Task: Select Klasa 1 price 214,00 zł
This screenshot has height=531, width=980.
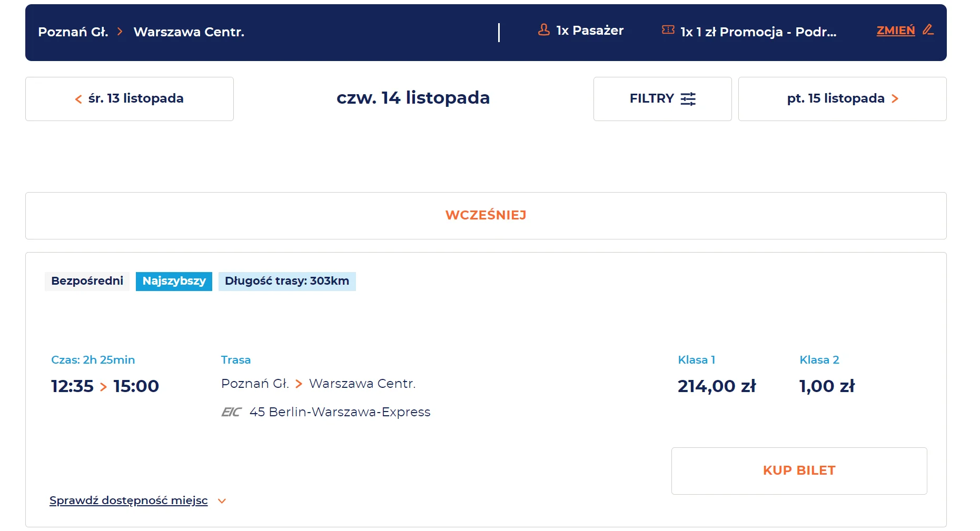Action: coord(717,386)
